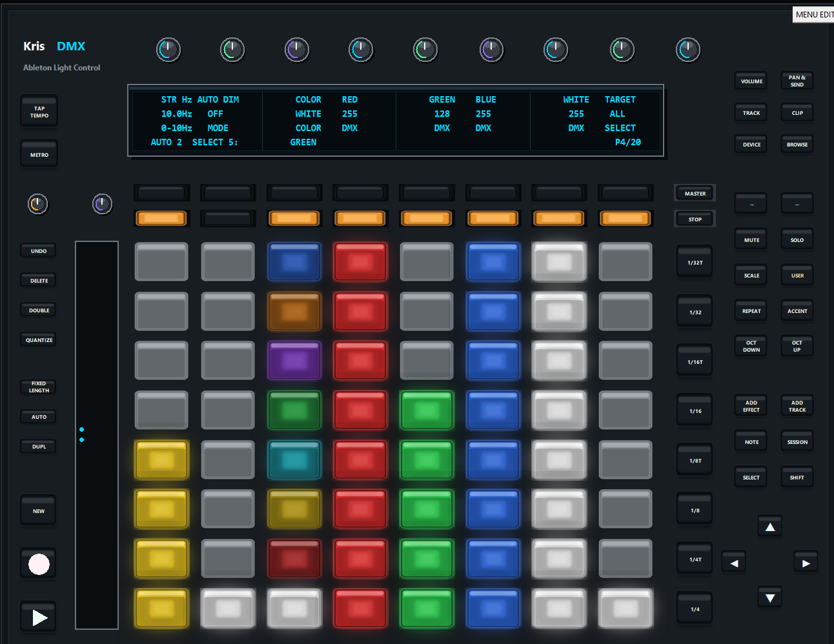Click the Scale button

tap(751, 276)
